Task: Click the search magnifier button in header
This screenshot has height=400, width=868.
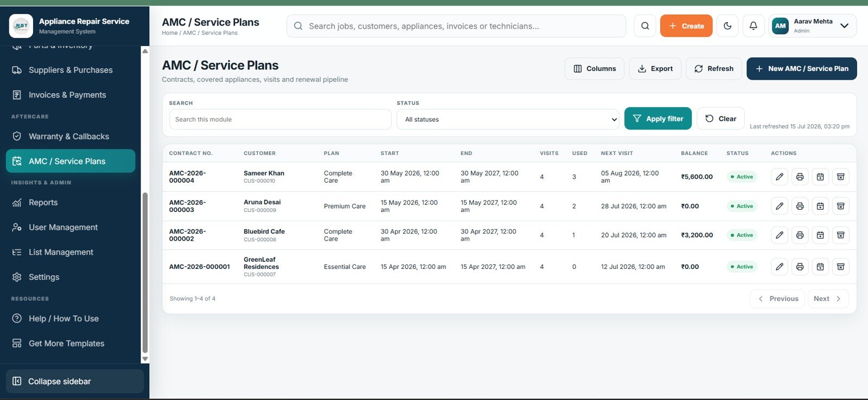Action: point(645,26)
